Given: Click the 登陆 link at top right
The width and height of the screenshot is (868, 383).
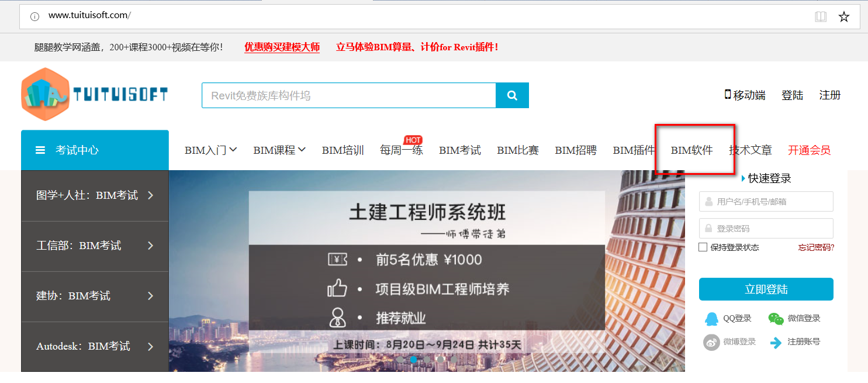Looking at the screenshot, I should click(x=793, y=95).
